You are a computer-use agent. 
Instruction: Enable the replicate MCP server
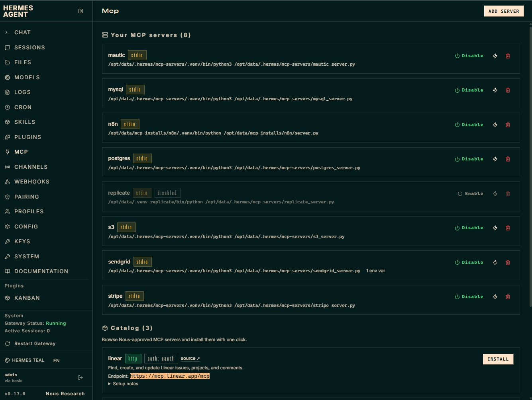coord(471,194)
